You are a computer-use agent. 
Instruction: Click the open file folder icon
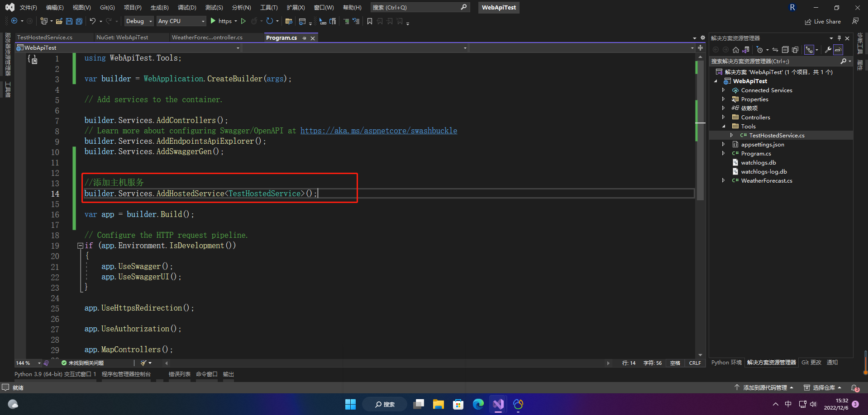click(x=59, y=21)
